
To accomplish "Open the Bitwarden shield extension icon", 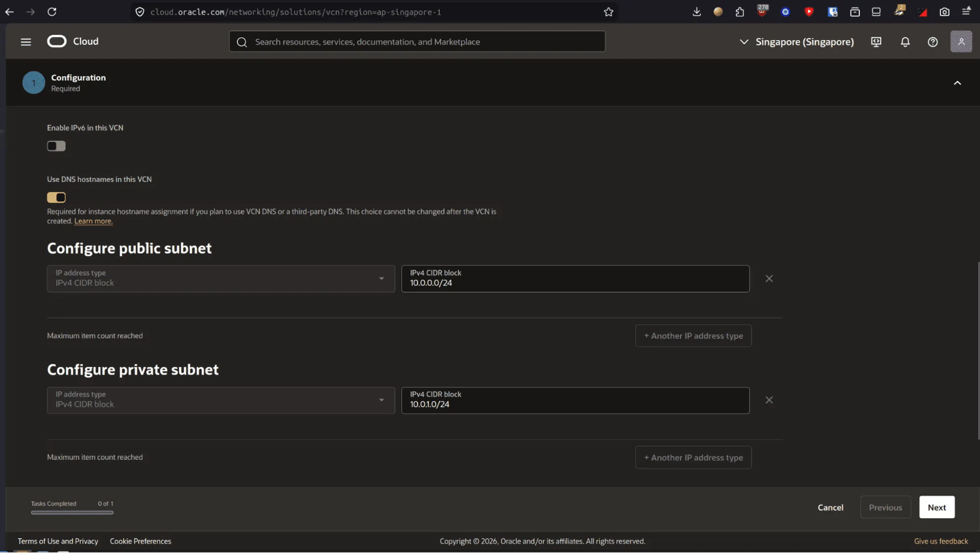I will click(832, 12).
